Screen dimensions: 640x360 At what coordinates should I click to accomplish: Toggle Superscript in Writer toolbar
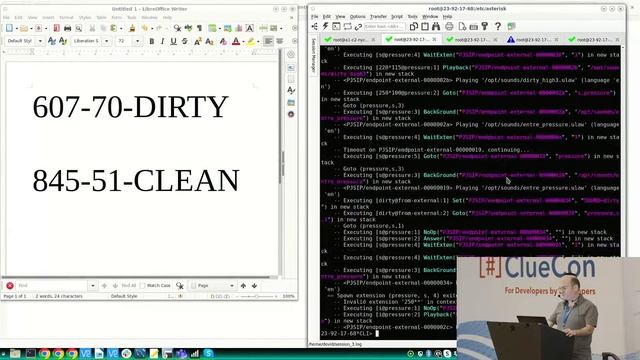198,41
